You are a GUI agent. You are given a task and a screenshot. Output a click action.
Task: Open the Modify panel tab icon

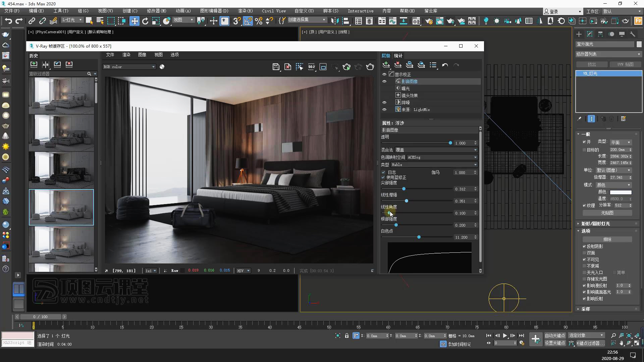click(x=589, y=34)
